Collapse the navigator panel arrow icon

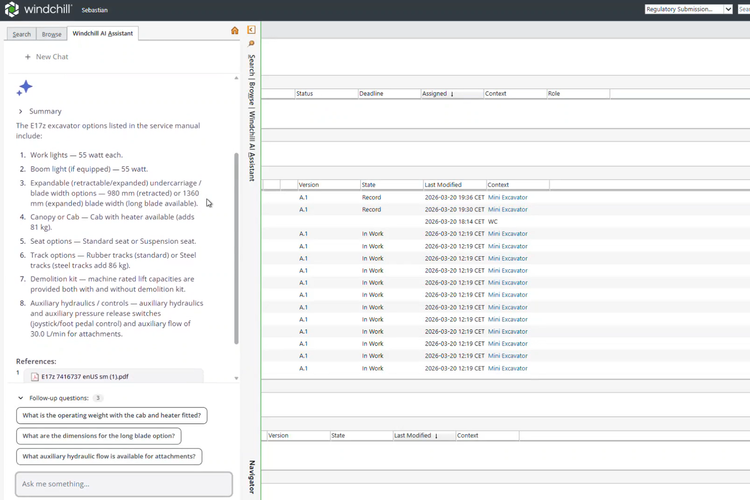pos(251,30)
